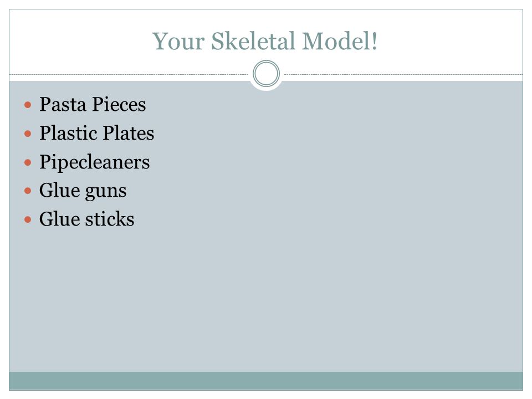Select the 'Plastic Plates' bullet text

(x=96, y=132)
